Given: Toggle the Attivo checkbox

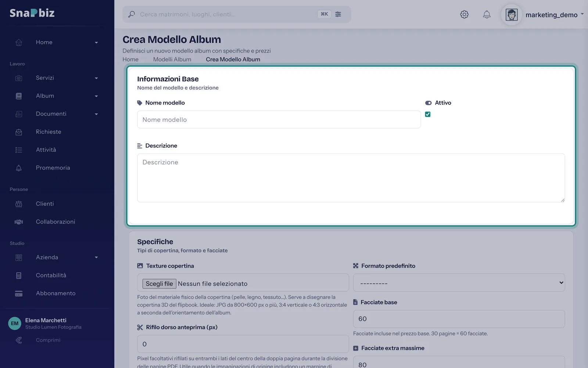Looking at the screenshot, I should (x=428, y=114).
